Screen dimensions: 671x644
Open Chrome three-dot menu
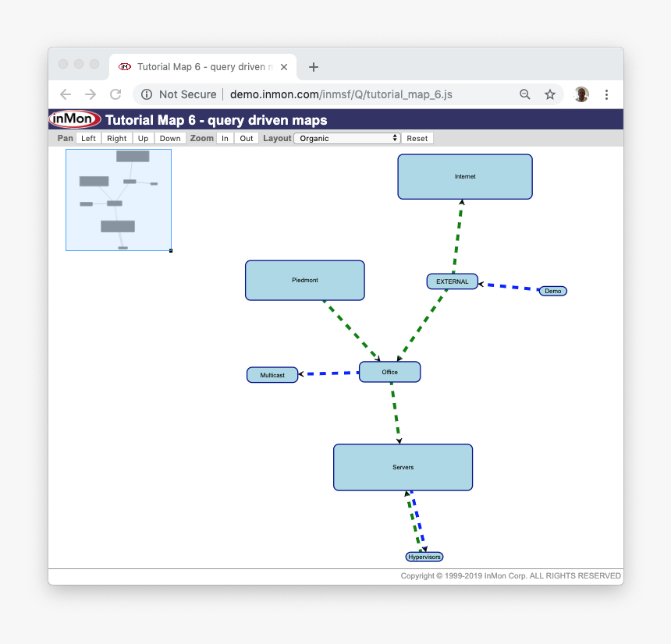[607, 94]
